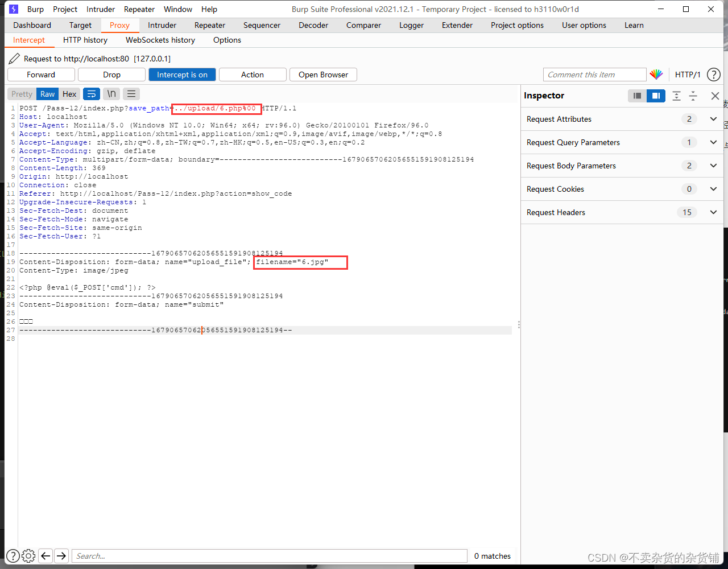The width and height of the screenshot is (728, 569).
Task: Open search help question mark icon
Action: [x=13, y=556]
